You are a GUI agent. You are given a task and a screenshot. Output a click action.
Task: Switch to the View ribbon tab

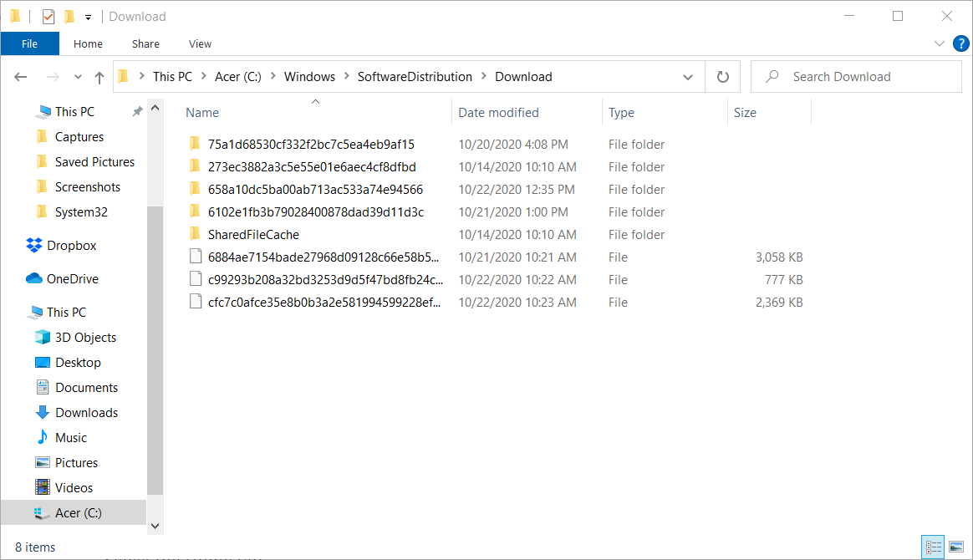pyautogui.click(x=200, y=43)
